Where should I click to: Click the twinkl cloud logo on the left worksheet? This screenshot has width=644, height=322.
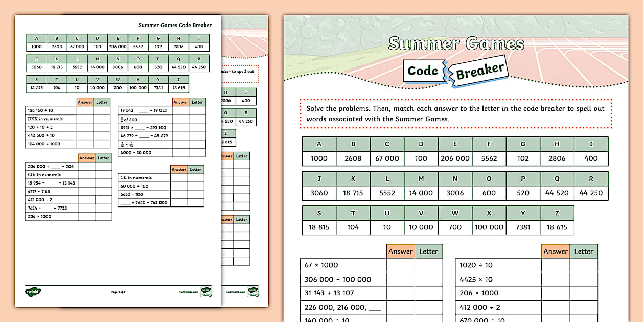click(33, 291)
